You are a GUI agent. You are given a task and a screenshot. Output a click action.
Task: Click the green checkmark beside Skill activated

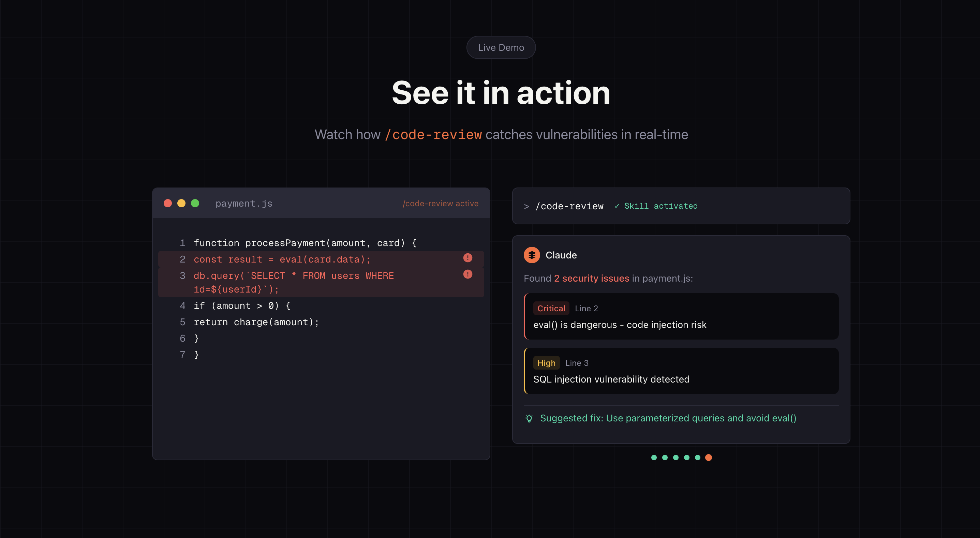click(x=617, y=206)
